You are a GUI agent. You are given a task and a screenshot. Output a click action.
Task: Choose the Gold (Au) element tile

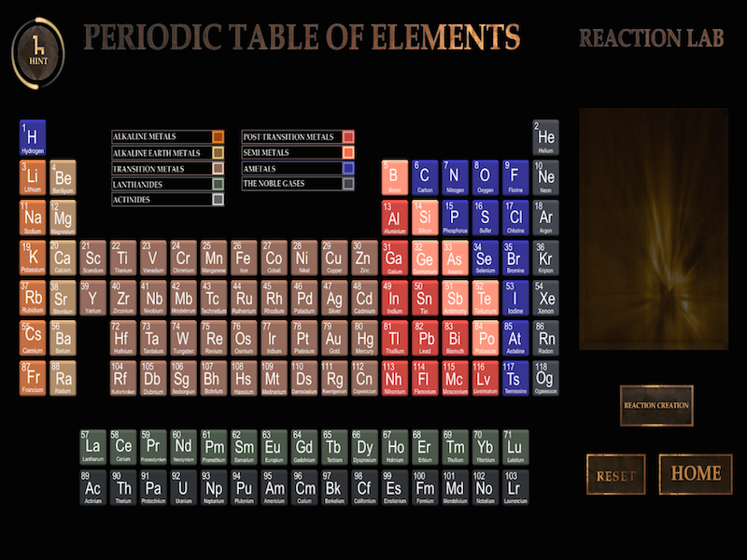[333, 340]
